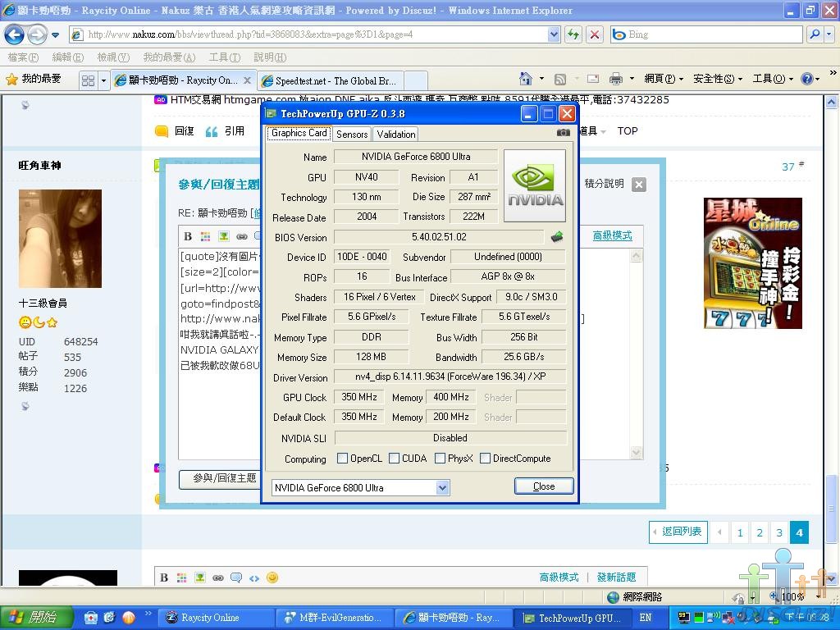Click the 星城Online advertisement banner

753,263
